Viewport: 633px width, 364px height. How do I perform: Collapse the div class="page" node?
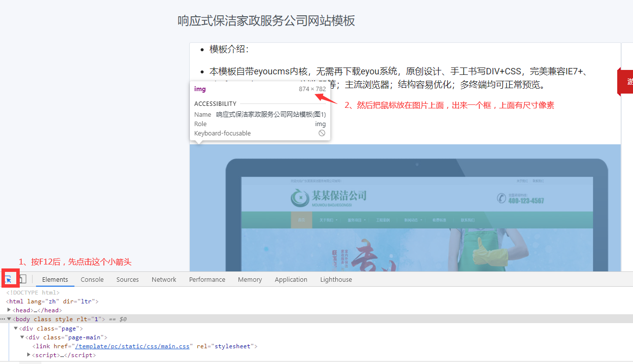(x=16, y=328)
